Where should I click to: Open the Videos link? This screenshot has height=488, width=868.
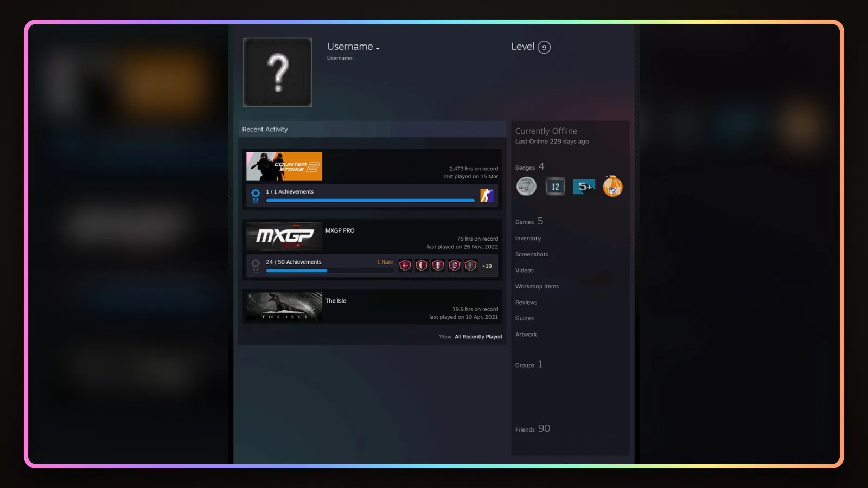pyautogui.click(x=524, y=271)
